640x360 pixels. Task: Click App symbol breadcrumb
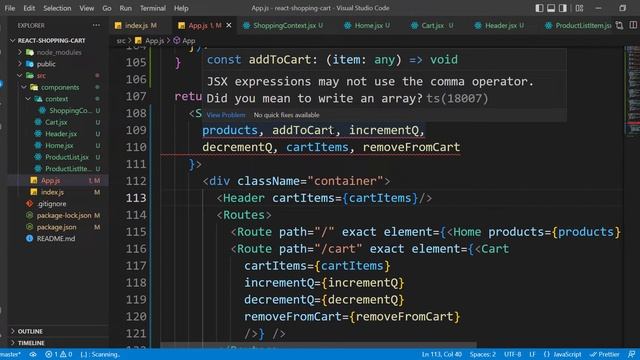(x=184, y=40)
